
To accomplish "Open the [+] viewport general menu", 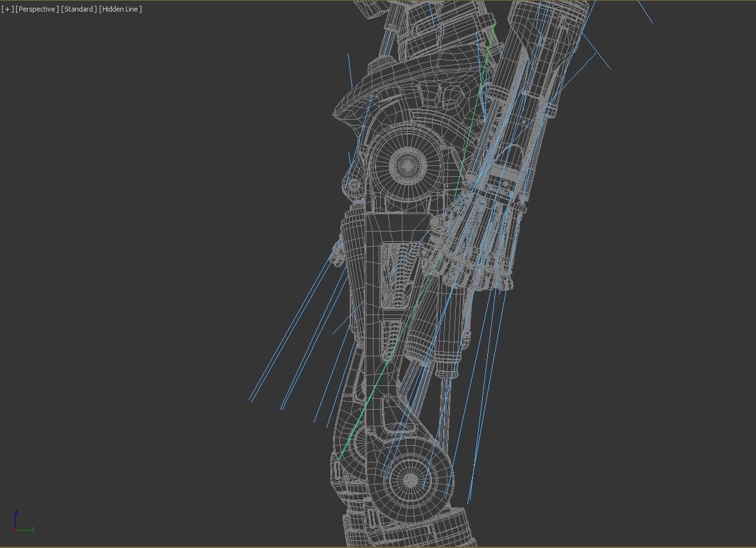I will pos(8,9).
